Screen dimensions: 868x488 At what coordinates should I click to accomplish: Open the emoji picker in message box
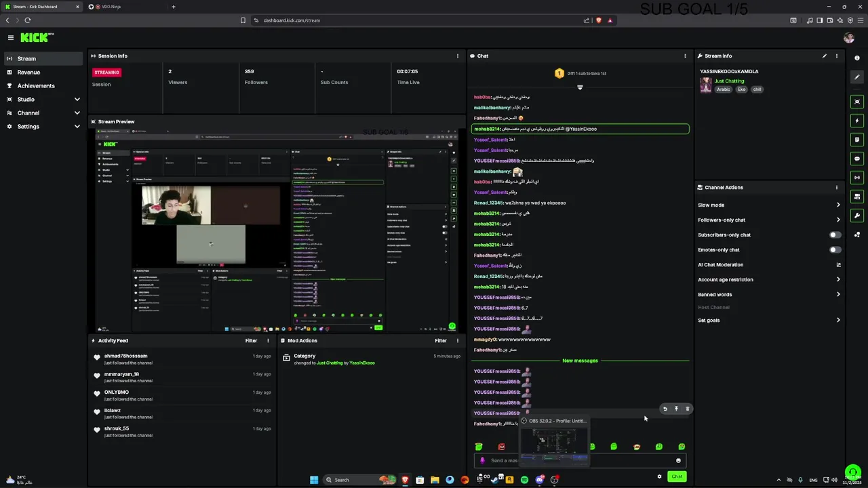(678, 461)
